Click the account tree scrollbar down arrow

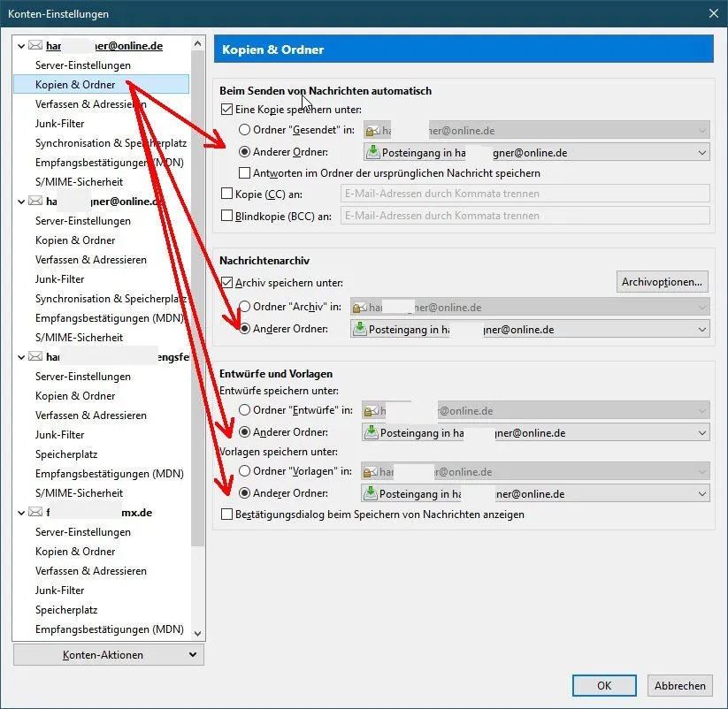pyautogui.click(x=197, y=633)
